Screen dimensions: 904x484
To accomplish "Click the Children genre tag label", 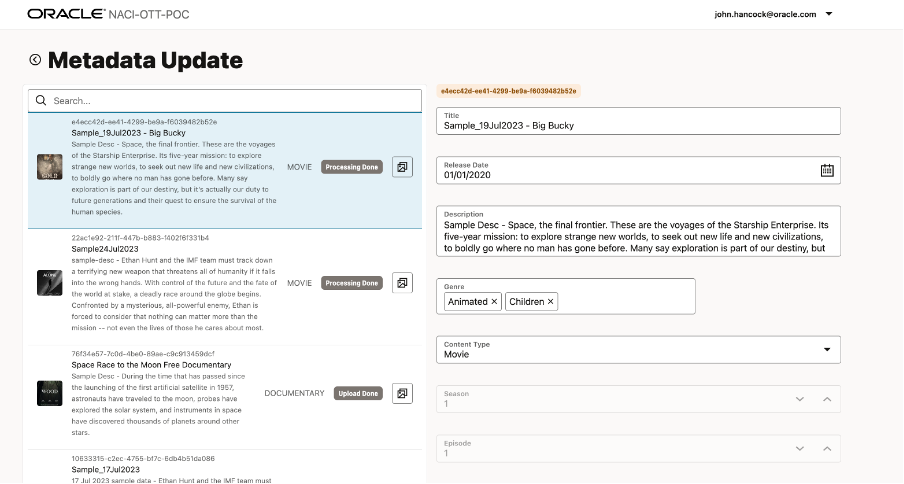I will (x=526, y=302).
